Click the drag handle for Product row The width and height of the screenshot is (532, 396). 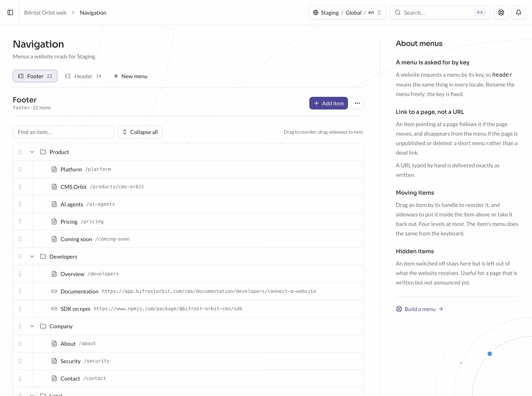point(20,152)
